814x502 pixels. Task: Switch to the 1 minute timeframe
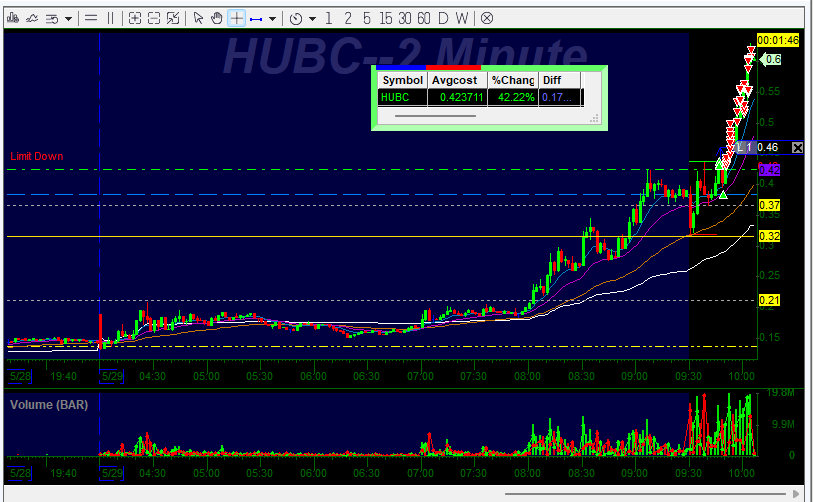pyautogui.click(x=329, y=19)
